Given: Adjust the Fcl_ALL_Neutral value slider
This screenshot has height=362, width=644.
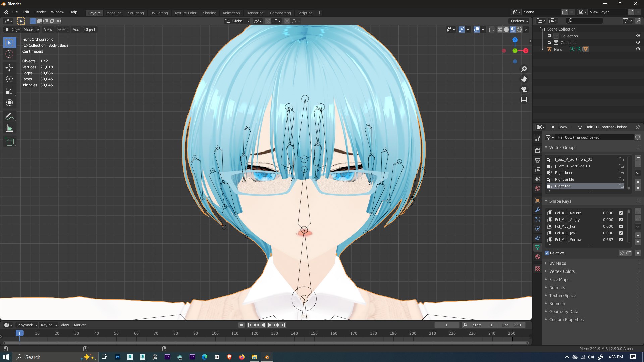Looking at the screenshot, I should pos(608,213).
